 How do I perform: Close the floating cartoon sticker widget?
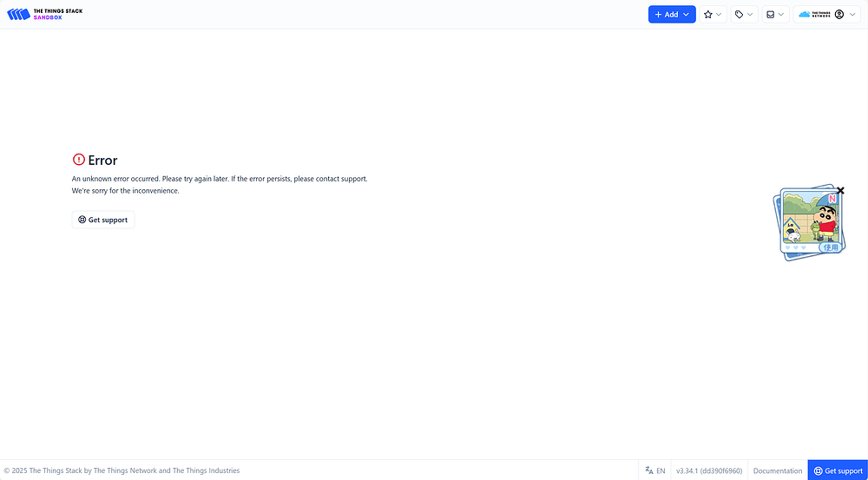click(840, 190)
